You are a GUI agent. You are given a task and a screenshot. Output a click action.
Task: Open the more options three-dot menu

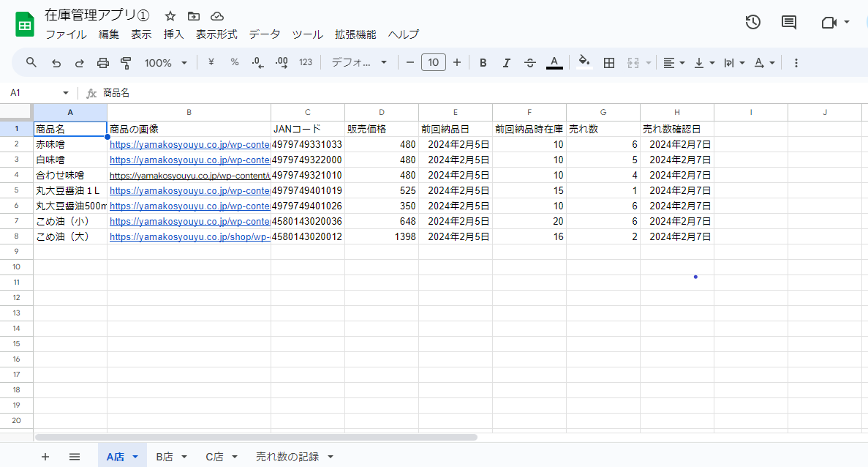click(x=796, y=63)
